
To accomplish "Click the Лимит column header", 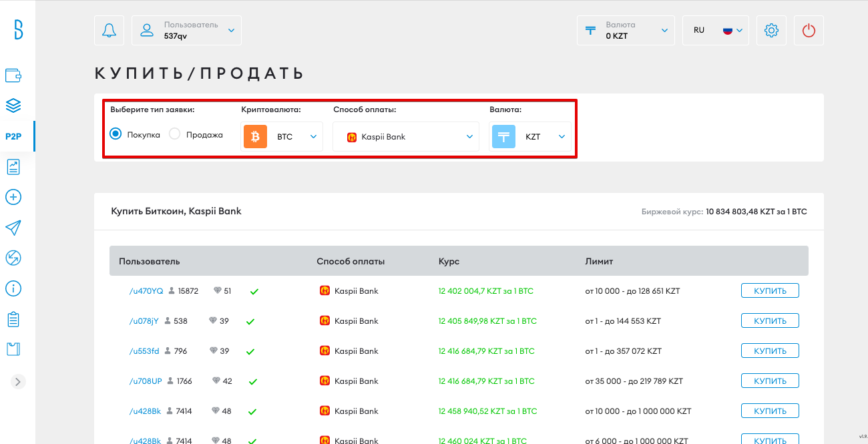I will tap(599, 261).
